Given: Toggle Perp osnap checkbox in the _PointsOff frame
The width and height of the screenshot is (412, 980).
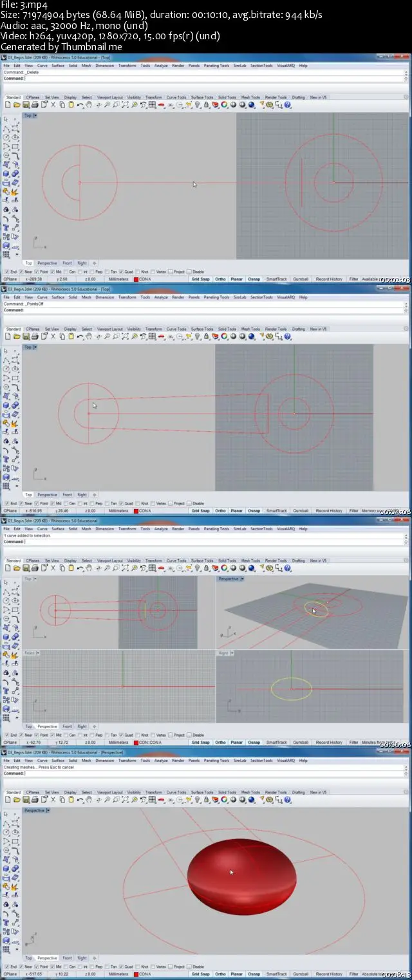Looking at the screenshot, I should 93,503.
